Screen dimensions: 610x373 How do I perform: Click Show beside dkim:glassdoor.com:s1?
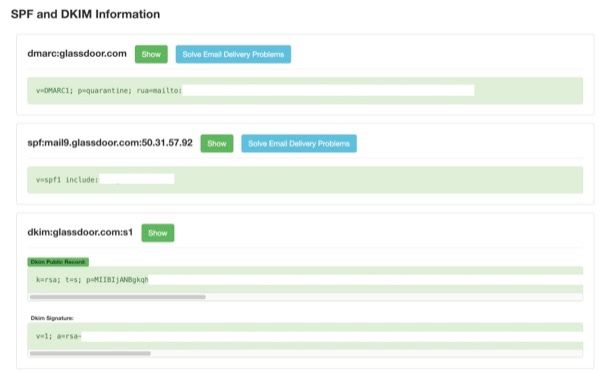(x=158, y=233)
